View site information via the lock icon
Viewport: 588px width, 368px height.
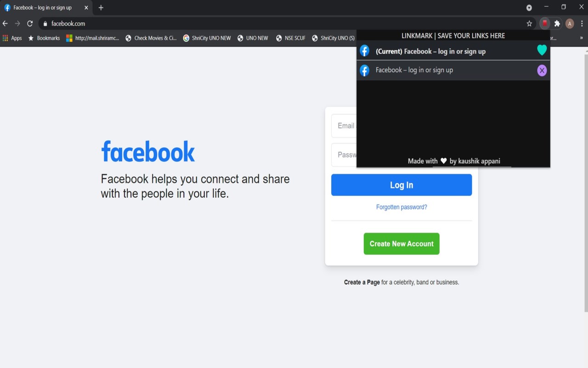pos(45,23)
